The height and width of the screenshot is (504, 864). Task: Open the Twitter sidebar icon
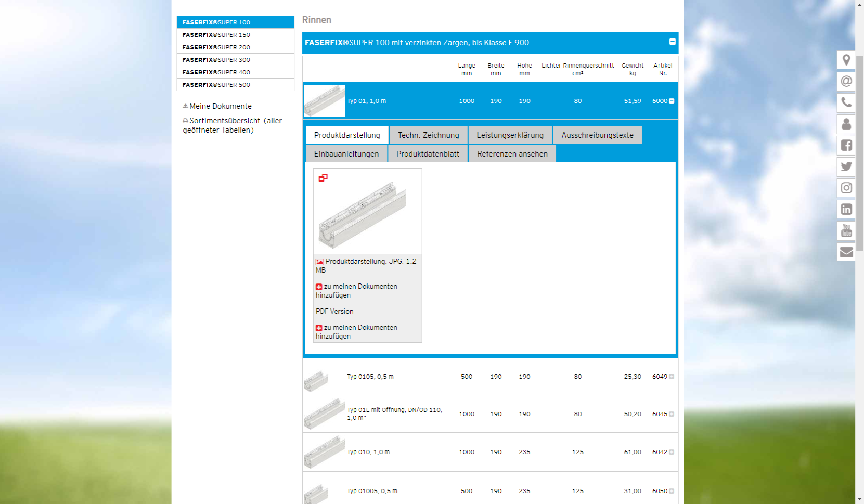coord(846,166)
